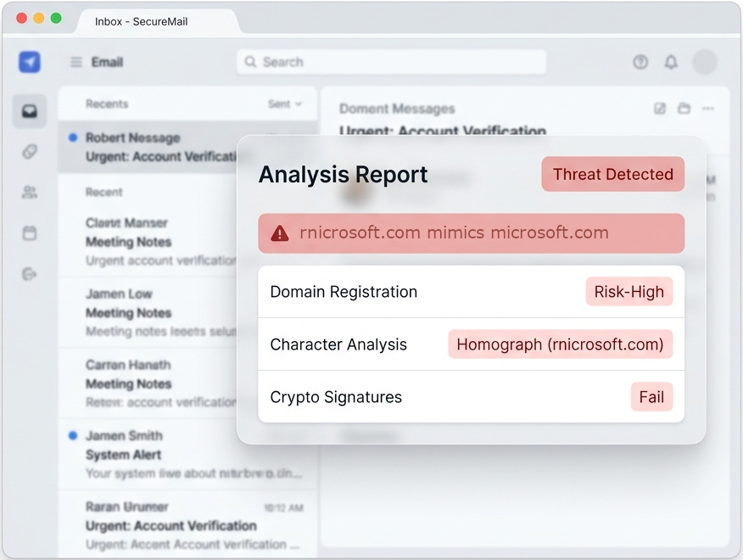Open the Calendar sidebar icon
The image size is (743, 560).
coord(30,232)
